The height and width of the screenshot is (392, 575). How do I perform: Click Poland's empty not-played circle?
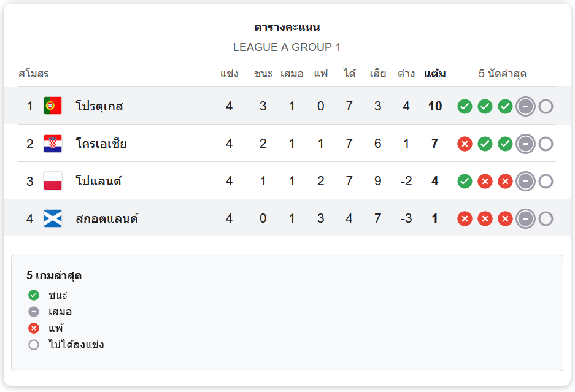546,182
